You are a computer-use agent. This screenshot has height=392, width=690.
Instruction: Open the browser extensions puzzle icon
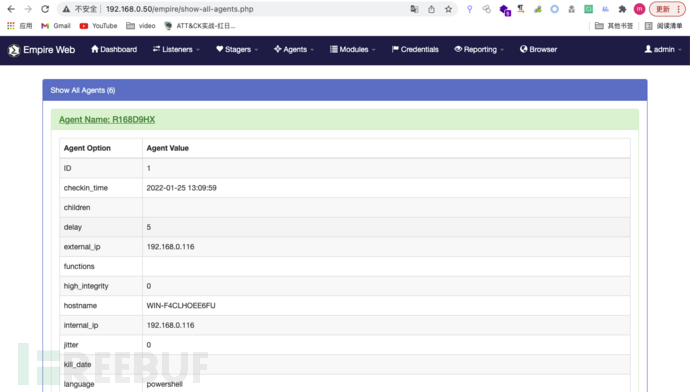pyautogui.click(x=622, y=9)
